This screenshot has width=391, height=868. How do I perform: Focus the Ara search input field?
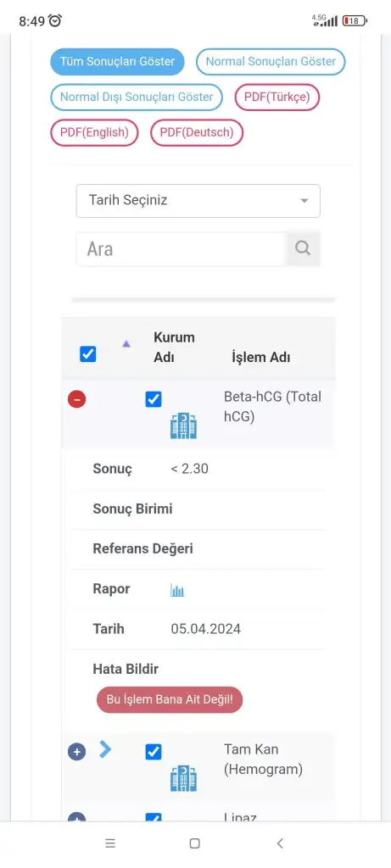(x=182, y=248)
